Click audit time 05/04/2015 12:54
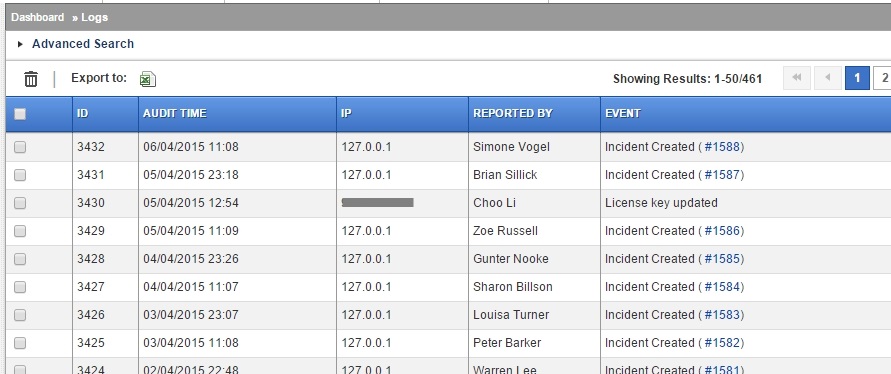 click(191, 203)
